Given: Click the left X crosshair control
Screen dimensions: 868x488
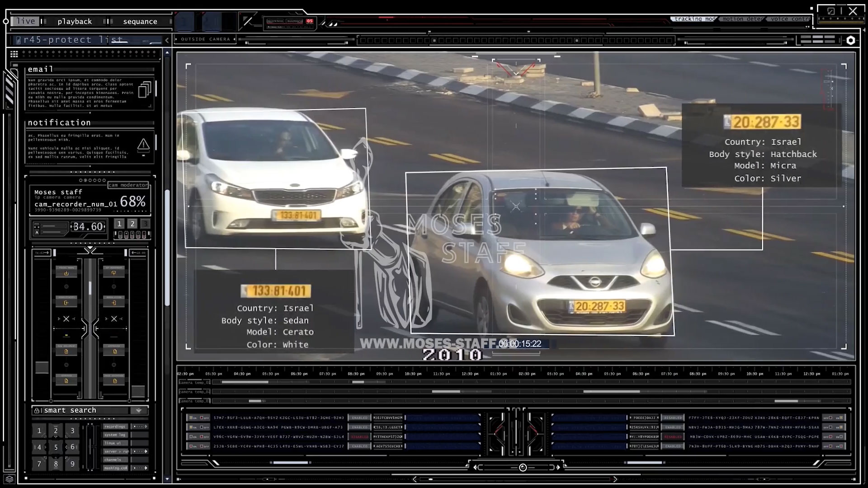Looking at the screenshot, I should (66, 319).
